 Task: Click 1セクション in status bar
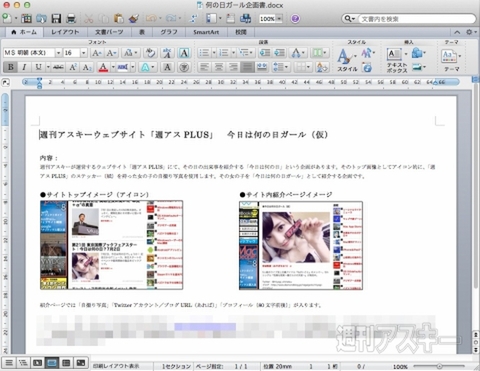pos(176,366)
